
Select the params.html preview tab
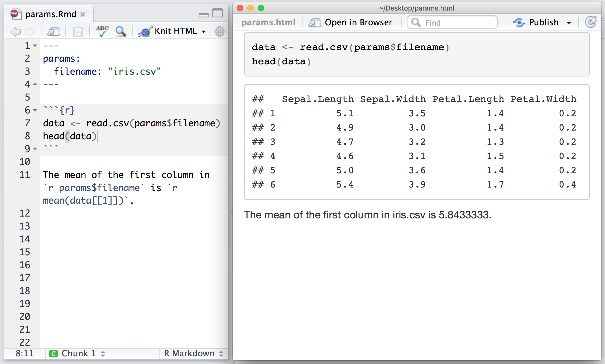tap(267, 22)
